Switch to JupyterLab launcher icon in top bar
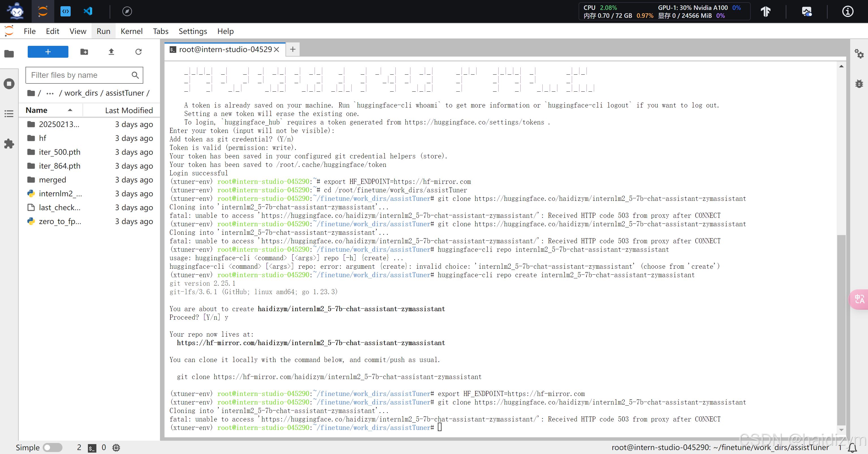The width and height of the screenshot is (868, 454). click(x=43, y=11)
